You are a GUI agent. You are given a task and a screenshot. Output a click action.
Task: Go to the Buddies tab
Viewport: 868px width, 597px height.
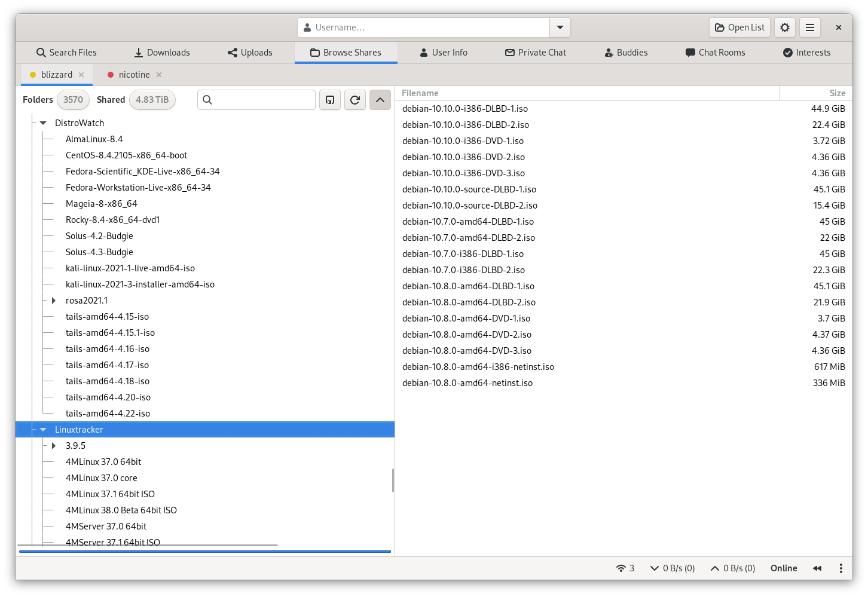(x=626, y=53)
